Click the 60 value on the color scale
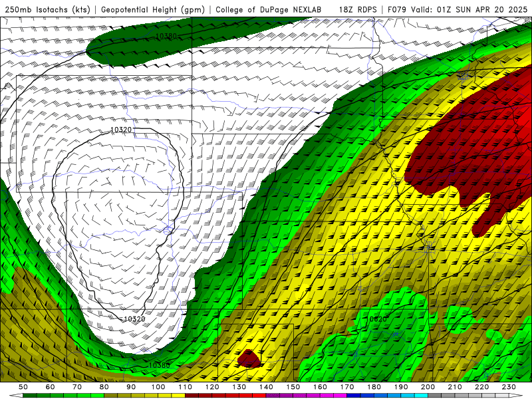532x399 pixels. tap(51, 387)
